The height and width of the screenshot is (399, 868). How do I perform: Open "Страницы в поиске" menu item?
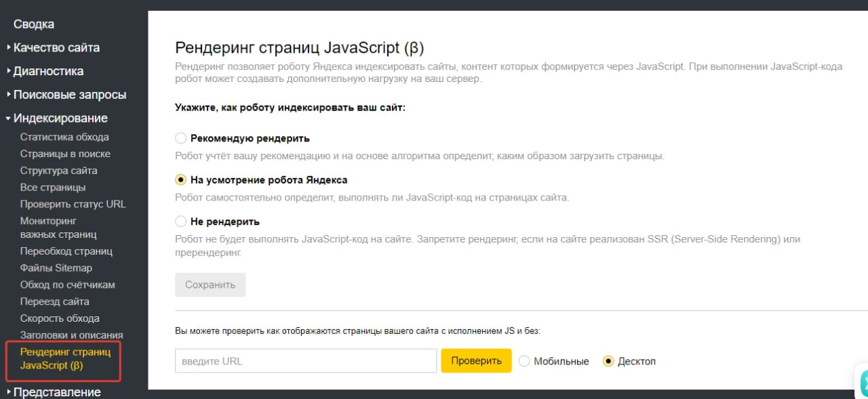65,154
